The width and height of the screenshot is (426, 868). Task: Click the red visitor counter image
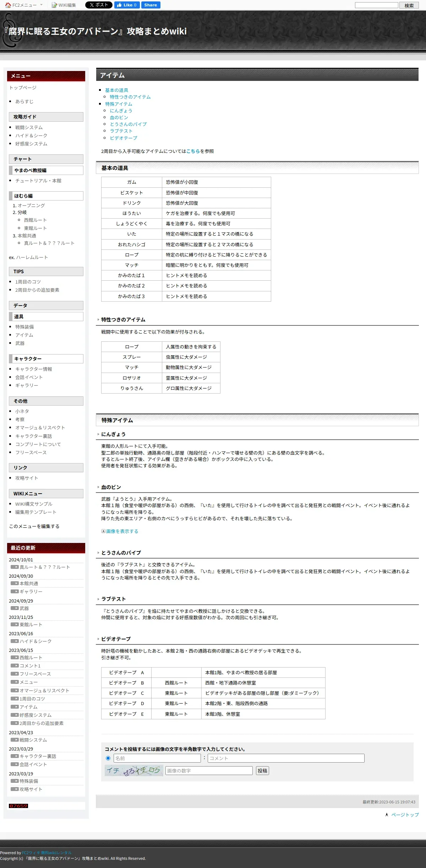(18, 806)
